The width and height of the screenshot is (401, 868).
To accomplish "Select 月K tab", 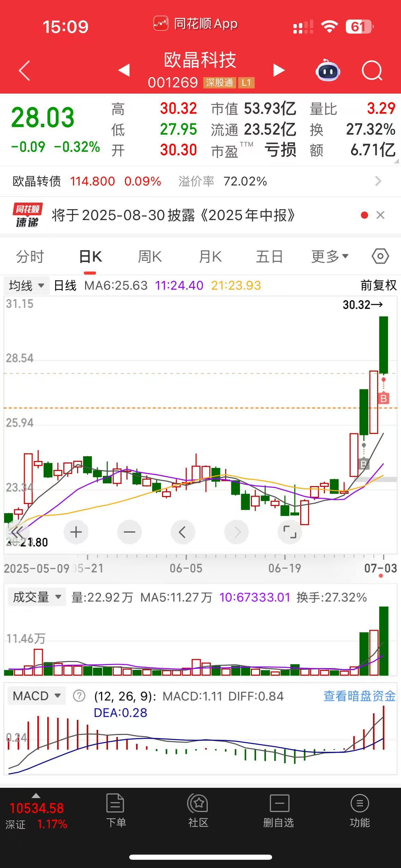I will (210, 256).
